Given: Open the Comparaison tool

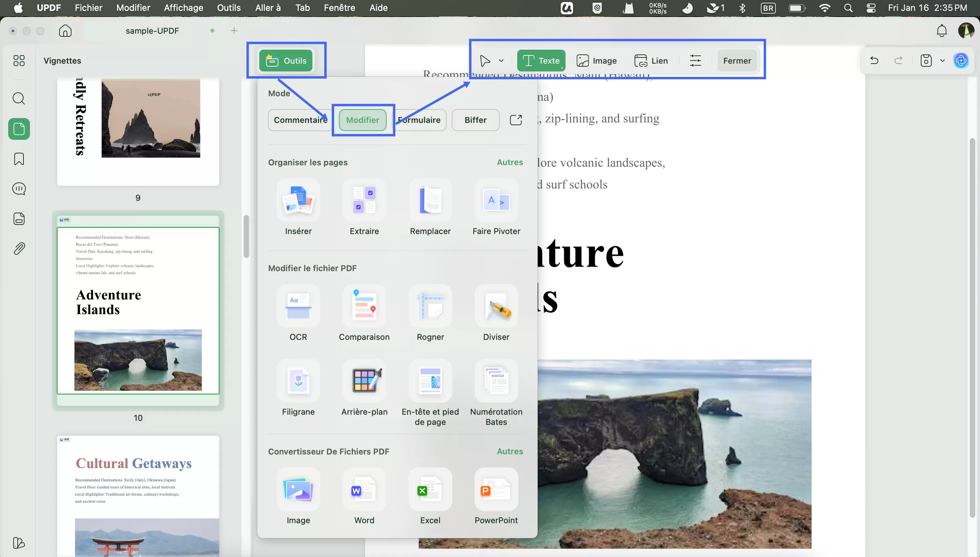Looking at the screenshot, I should [364, 306].
